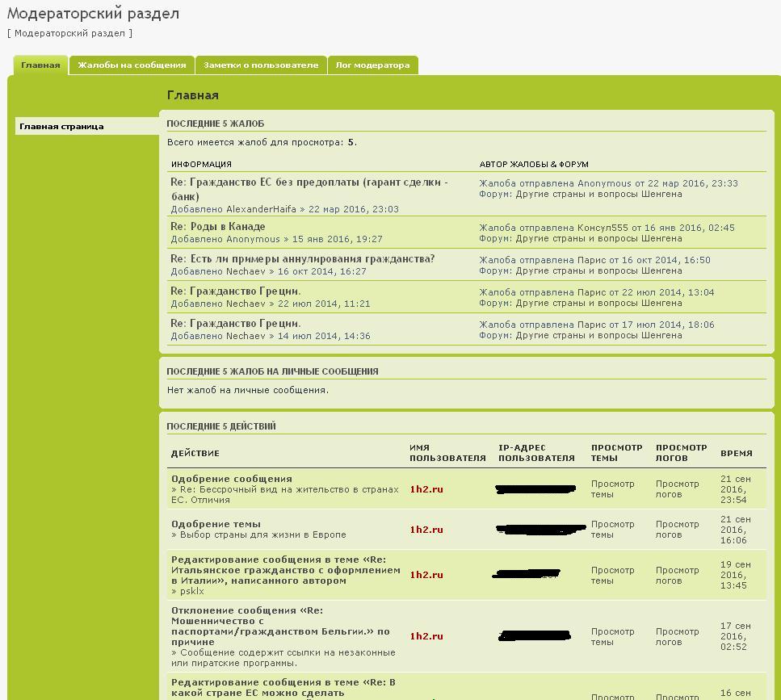The height and width of the screenshot is (700, 781).
Task: Click Просмотр логов for the Одобрение темы action
Action: pos(677,530)
